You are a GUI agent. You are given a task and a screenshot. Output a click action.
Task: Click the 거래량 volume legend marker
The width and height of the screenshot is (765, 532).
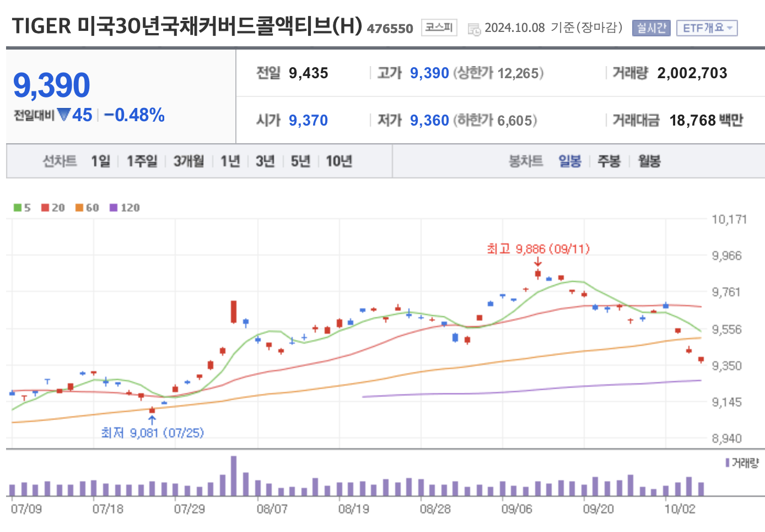click(728, 463)
